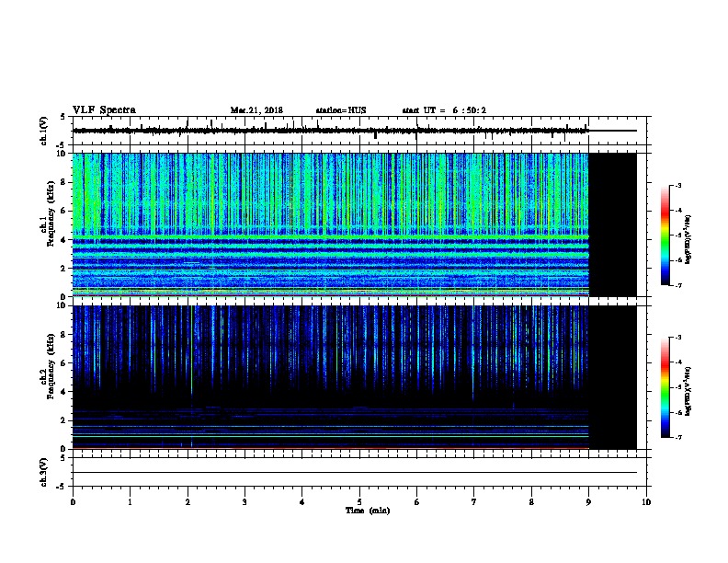
Task: Click the time axis tick label "9"
Action: [588, 502]
